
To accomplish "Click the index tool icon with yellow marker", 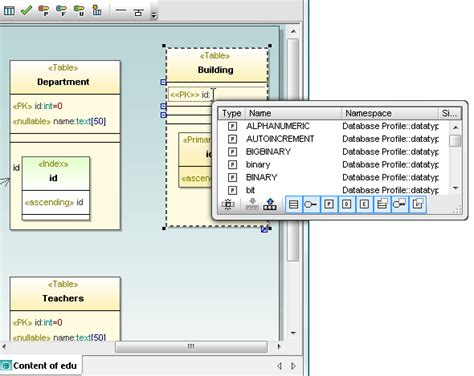I will [x=97, y=10].
